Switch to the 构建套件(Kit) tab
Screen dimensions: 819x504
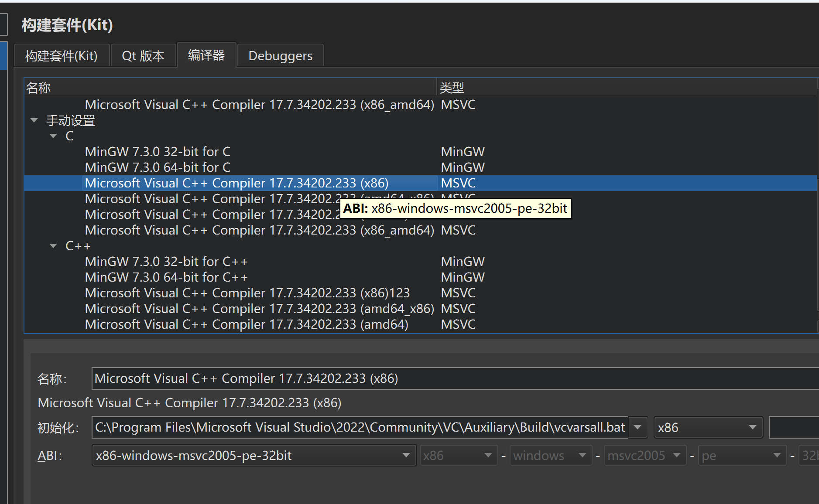62,56
